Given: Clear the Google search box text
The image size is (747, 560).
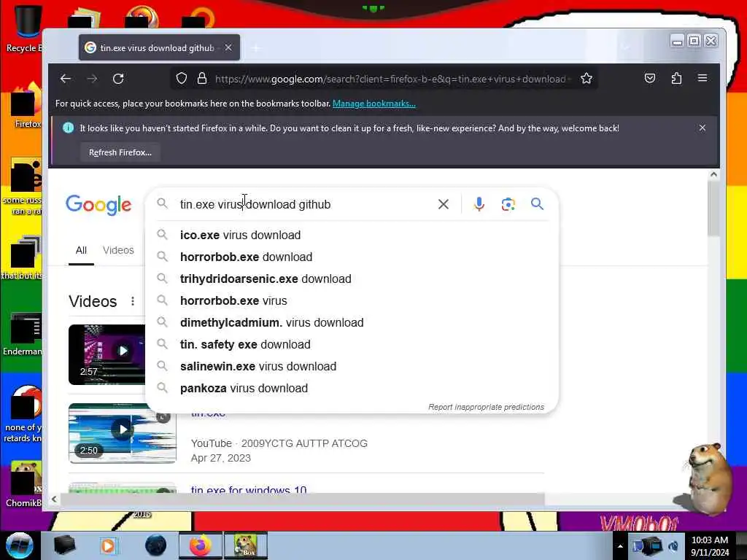Looking at the screenshot, I should 443,204.
